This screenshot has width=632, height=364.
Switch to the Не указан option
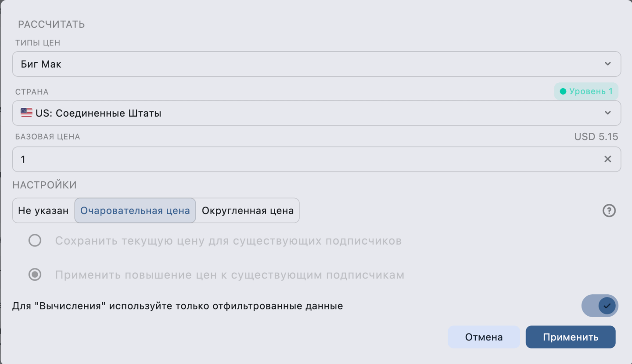click(43, 211)
